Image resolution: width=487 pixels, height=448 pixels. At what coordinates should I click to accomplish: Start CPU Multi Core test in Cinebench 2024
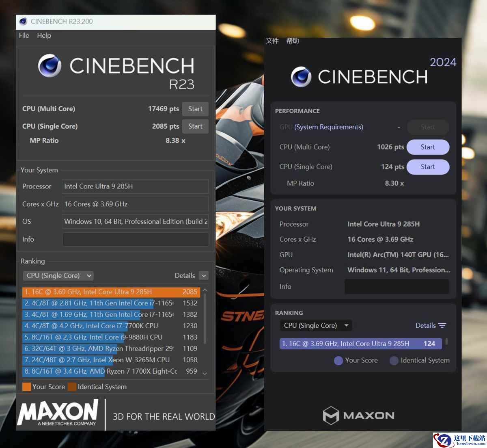[x=428, y=147]
